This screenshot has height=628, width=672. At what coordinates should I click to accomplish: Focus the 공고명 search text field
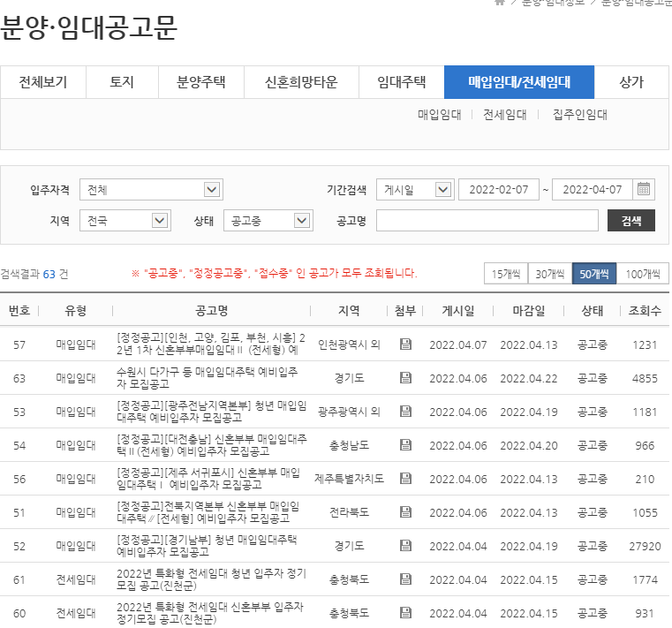(x=487, y=220)
